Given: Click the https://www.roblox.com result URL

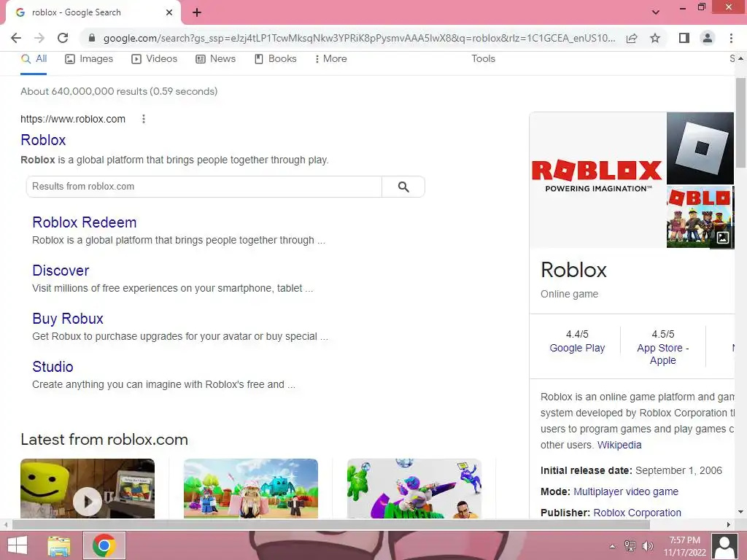Looking at the screenshot, I should pos(73,119).
